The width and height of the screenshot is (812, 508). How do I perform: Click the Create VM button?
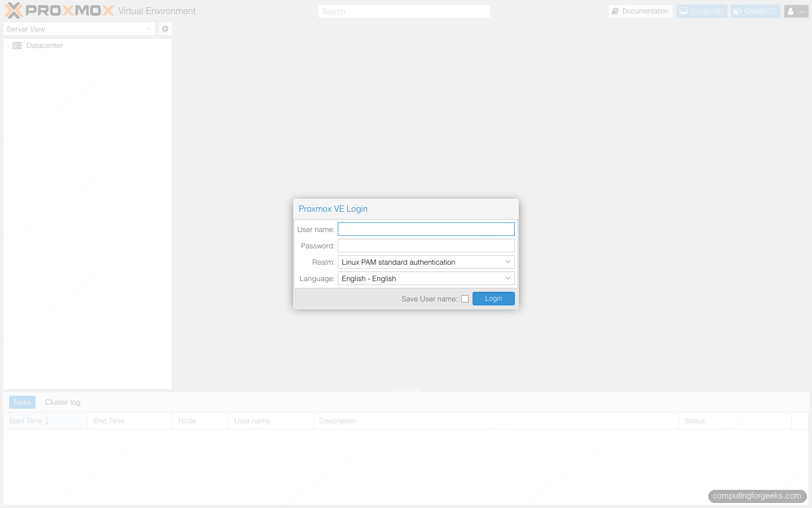(702, 11)
